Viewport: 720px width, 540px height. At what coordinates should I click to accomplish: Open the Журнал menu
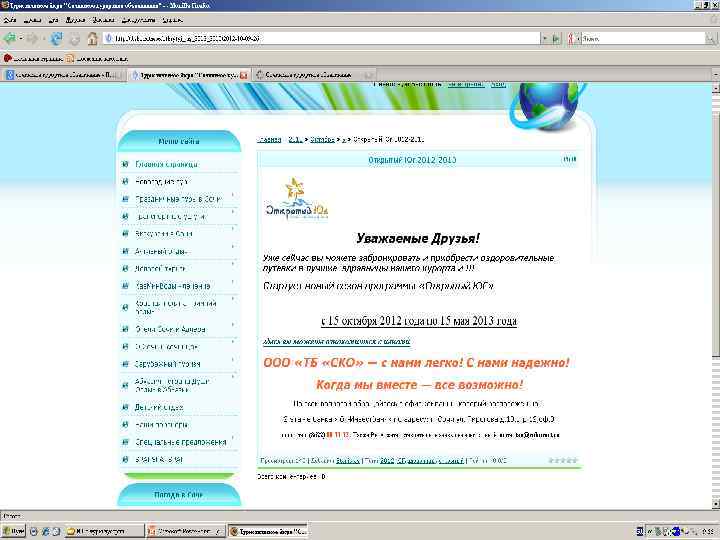coord(75,20)
